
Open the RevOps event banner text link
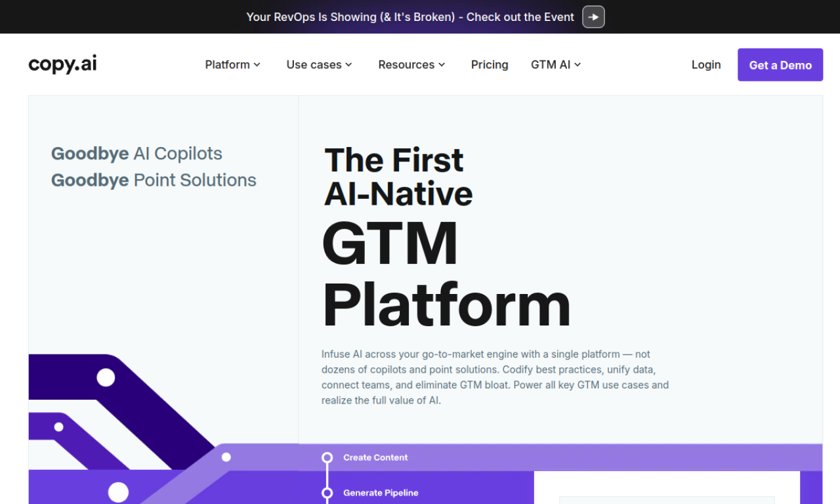tap(410, 17)
